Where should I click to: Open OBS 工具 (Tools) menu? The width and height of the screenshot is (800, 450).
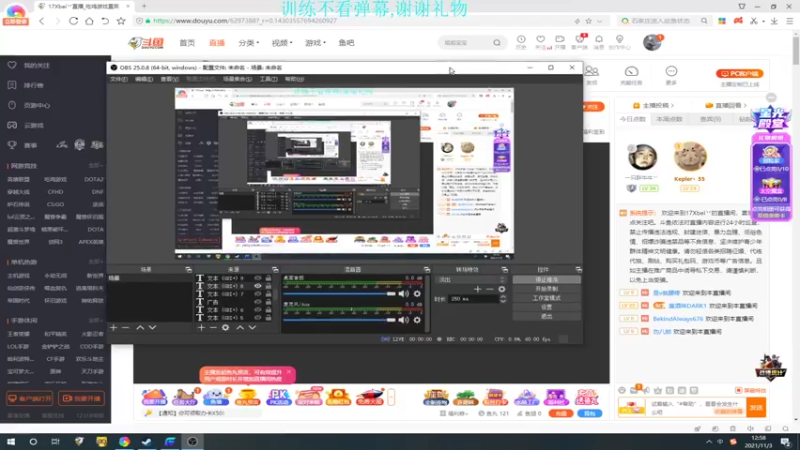(268, 79)
